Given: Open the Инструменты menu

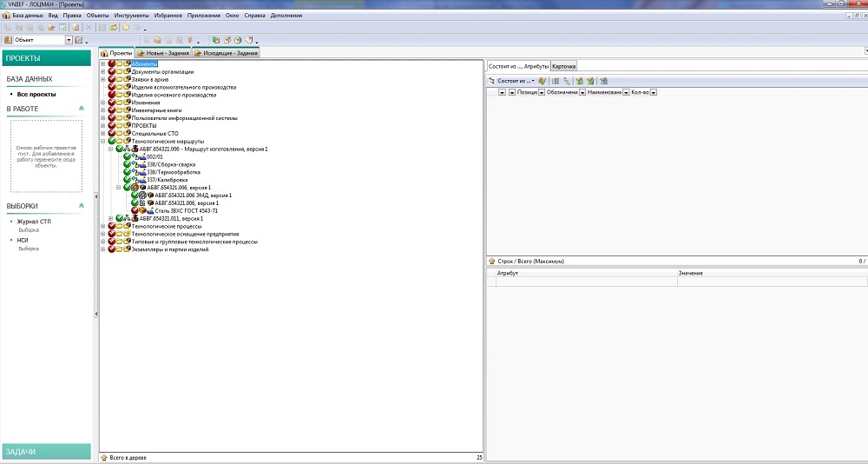Looking at the screenshot, I should (131, 16).
